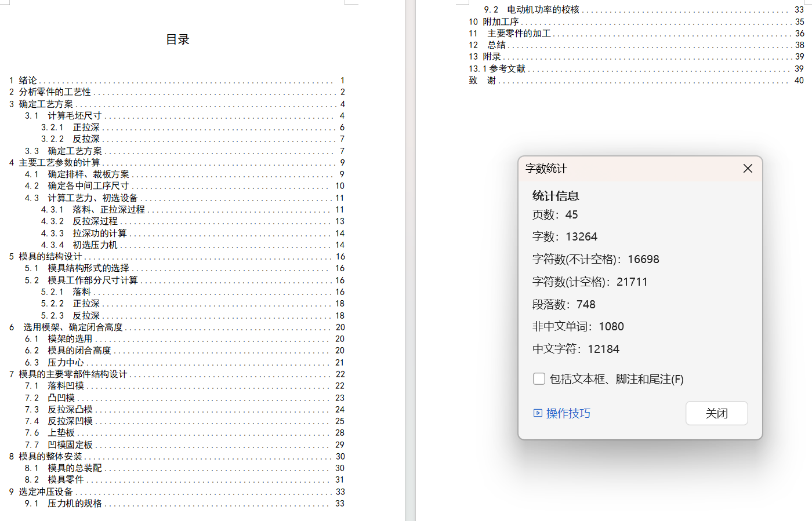This screenshot has width=812, height=521.
Task: Navigate to 12 总结 entry
Action: pos(496,45)
